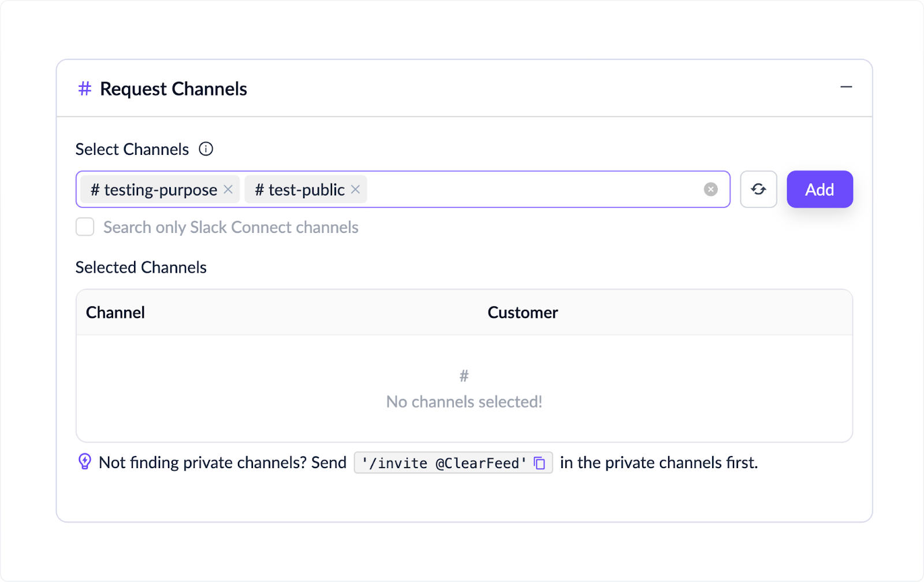Click the # icon beside Request Channels
Viewport: 924px width, 582px height.
click(x=84, y=88)
